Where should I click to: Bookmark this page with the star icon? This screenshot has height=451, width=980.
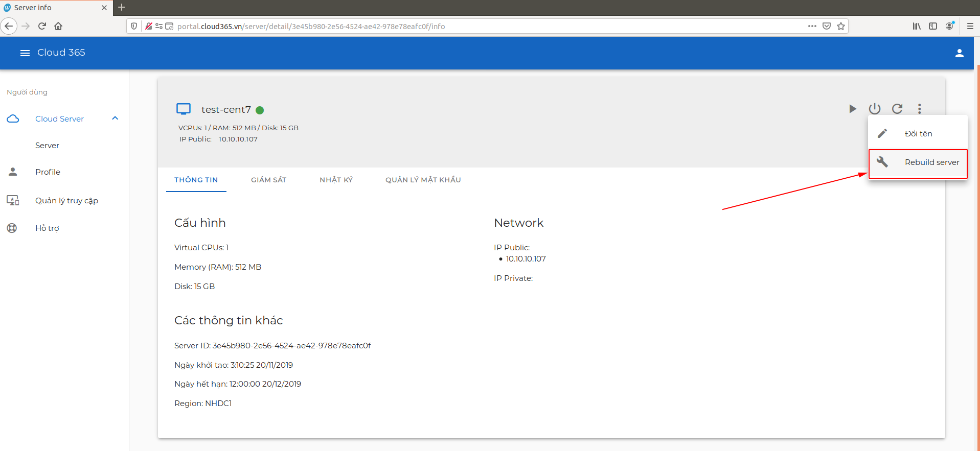841,26
